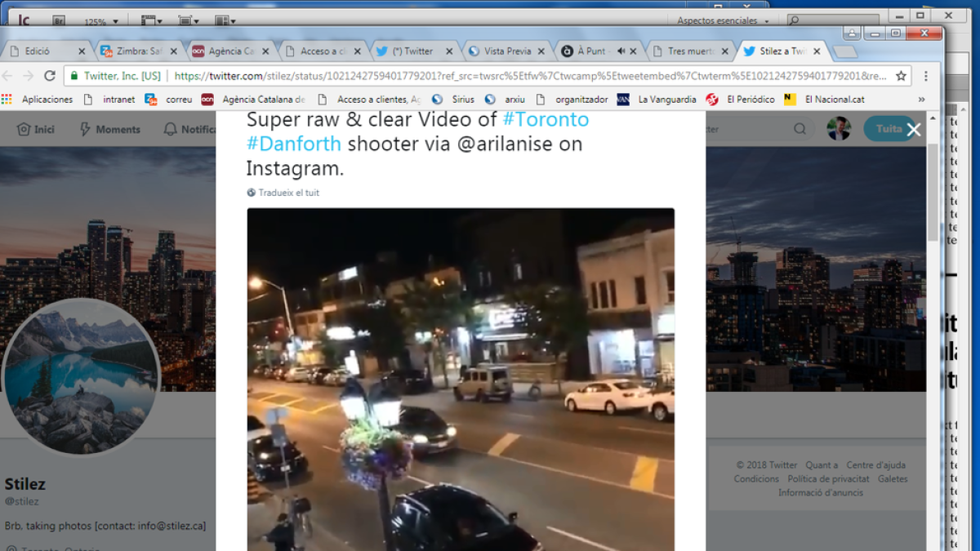
Task: Open the Quant a footer link
Action: point(822,465)
